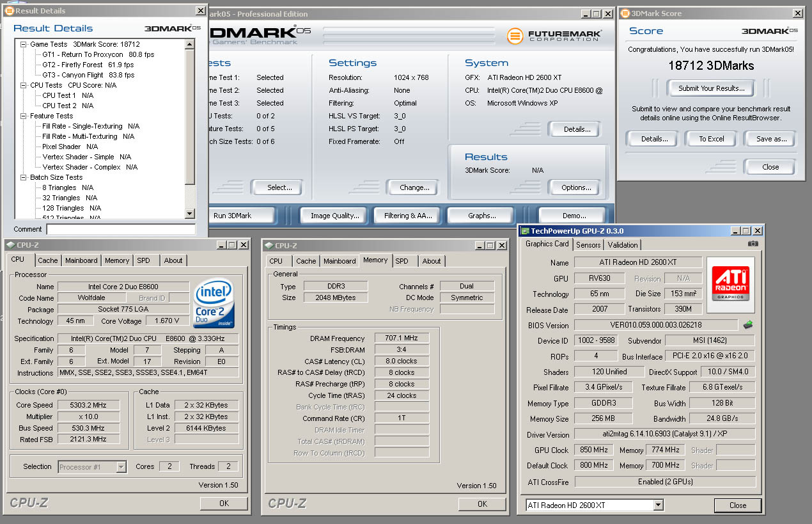Collapse the Feature Tests tree node
The width and height of the screenshot is (812, 524).
click(24, 116)
